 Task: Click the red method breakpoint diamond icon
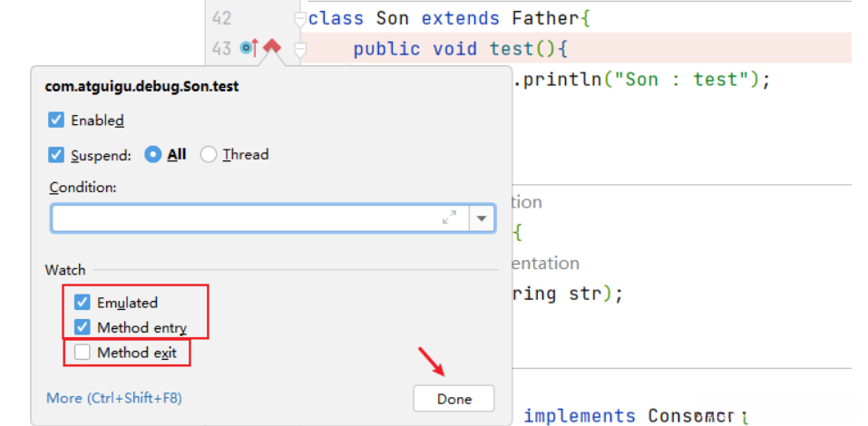click(x=272, y=48)
